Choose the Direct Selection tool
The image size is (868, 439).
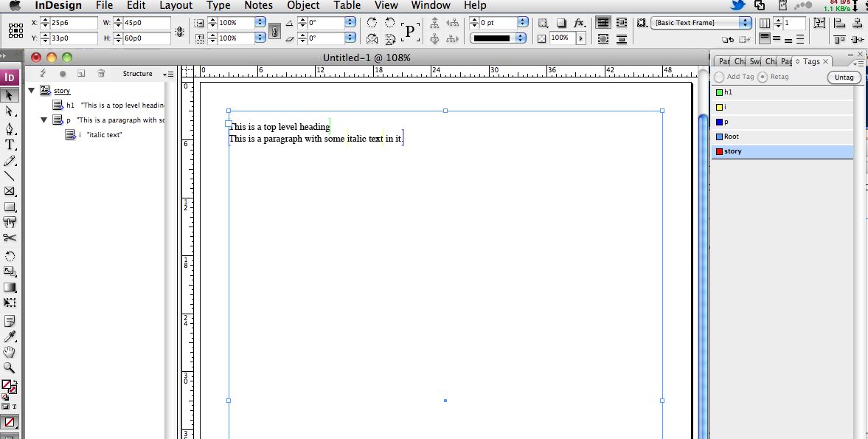point(9,111)
